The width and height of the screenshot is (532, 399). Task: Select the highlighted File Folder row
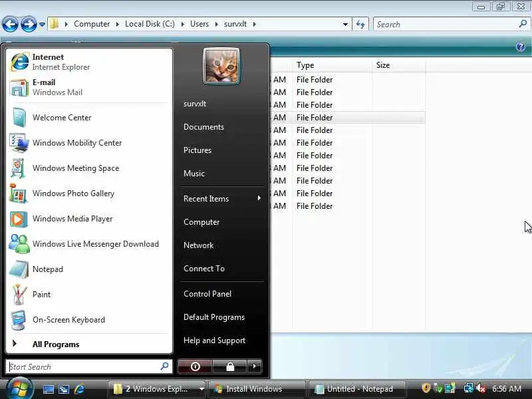click(348, 118)
